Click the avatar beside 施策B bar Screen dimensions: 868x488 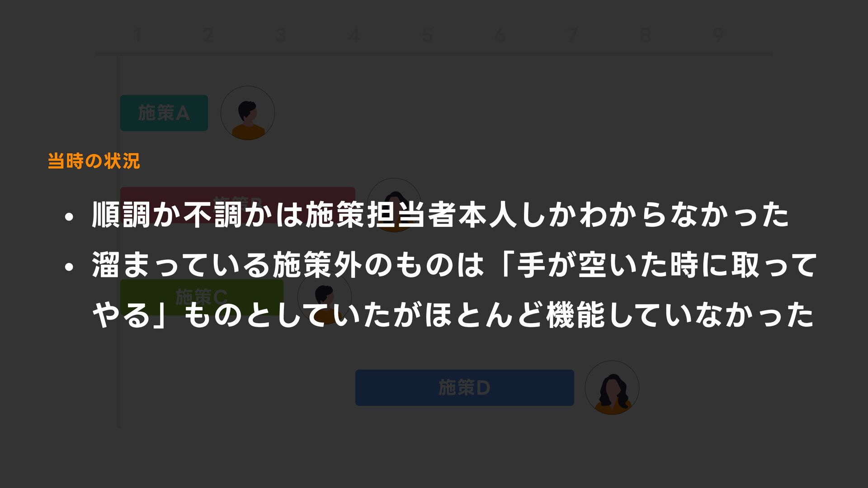394,205
